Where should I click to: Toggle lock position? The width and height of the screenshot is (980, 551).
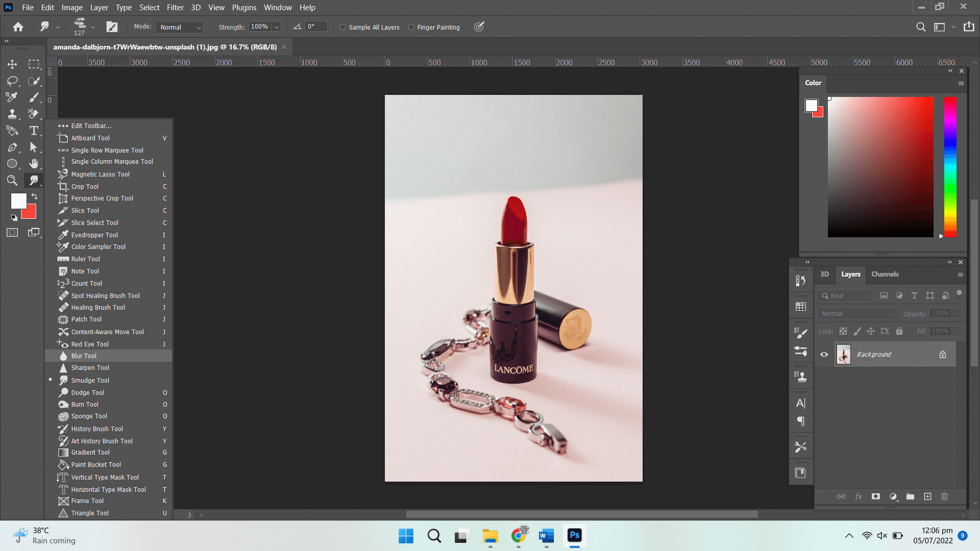point(871,331)
